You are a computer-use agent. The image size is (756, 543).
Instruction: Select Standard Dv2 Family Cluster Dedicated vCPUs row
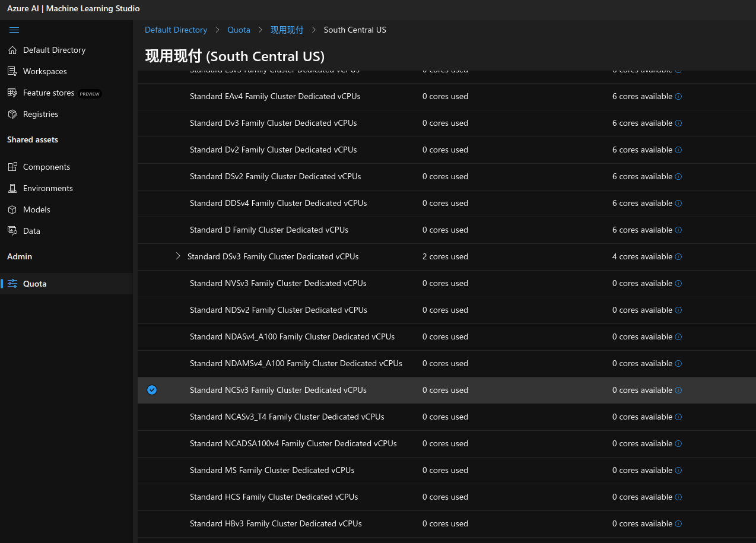tap(447, 150)
